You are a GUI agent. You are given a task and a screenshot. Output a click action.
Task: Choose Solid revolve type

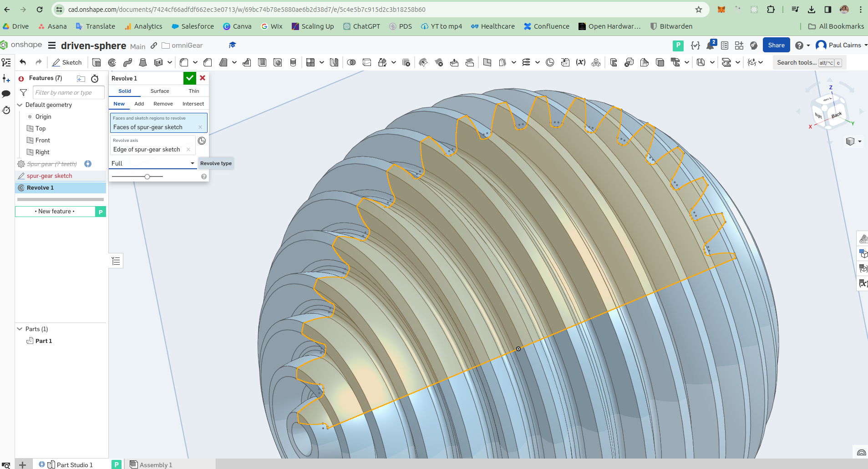125,91
